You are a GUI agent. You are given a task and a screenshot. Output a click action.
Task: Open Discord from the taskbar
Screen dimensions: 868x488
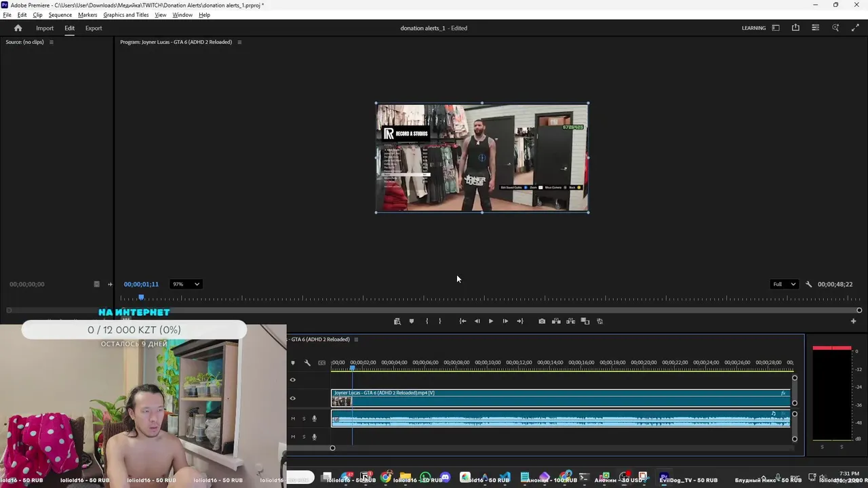click(x=445, y=477)
